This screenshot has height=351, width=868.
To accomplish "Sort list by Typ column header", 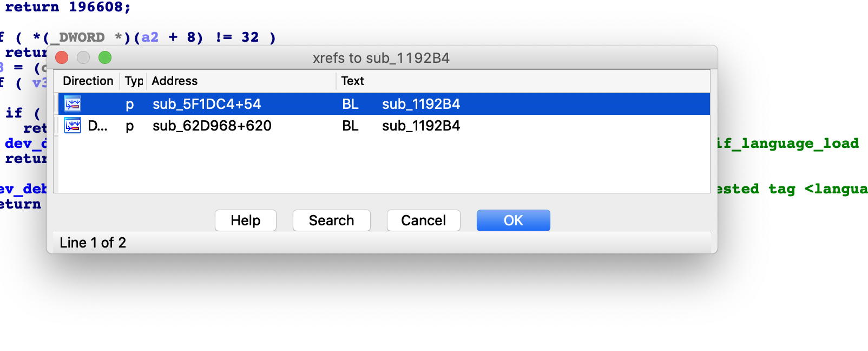I will 134,81.
